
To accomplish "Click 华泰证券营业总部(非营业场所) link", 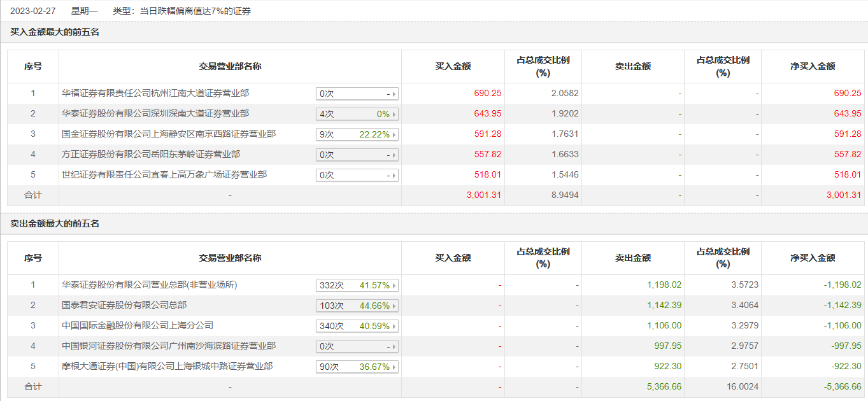I will (153, 285).
